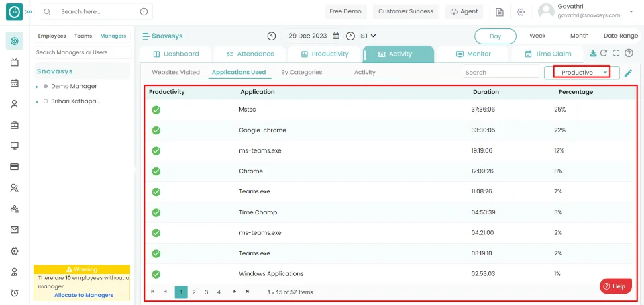The width and height of the screenshot is (644, 305).
Task: Choose the Day view
Action: coord(495,36)
